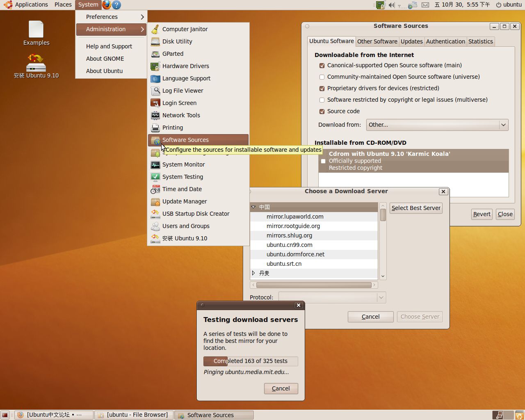Open Language Support icon
Image resolution: width=525 pixels, height=420 pixels.
155,78
